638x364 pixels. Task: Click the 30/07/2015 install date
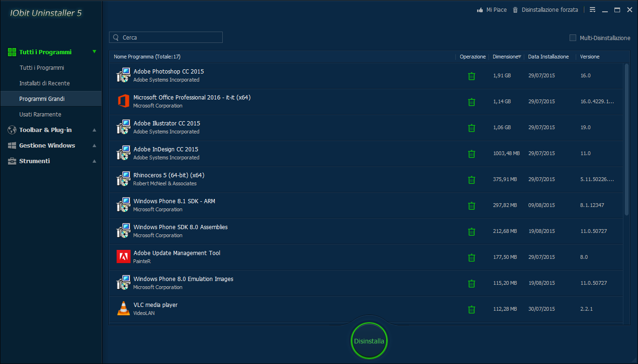(x=542, y=309)
